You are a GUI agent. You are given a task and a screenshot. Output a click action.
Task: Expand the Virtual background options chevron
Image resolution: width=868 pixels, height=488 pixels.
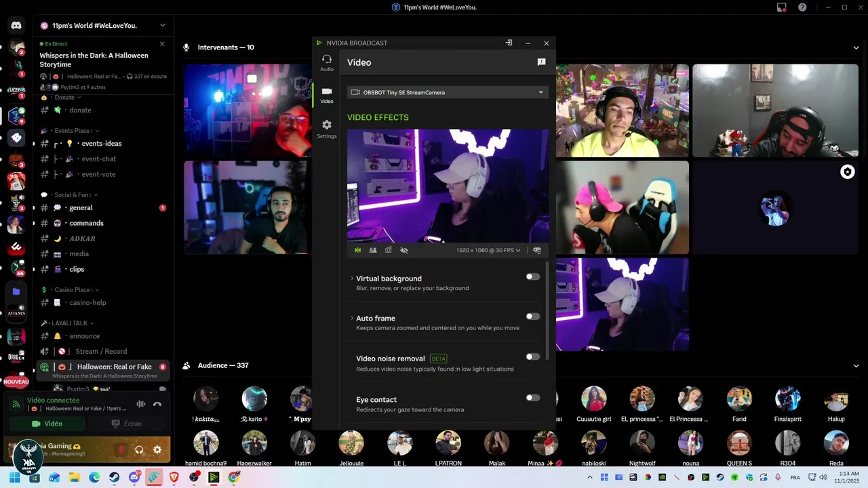click(x=352, y=279)
